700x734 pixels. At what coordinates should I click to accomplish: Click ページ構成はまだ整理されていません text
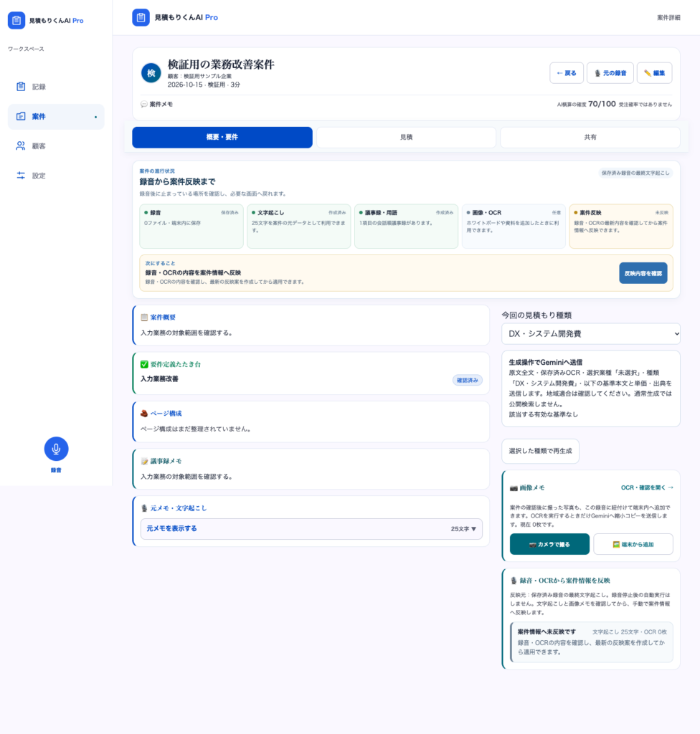pyautogui.click(x=195, y=429)
